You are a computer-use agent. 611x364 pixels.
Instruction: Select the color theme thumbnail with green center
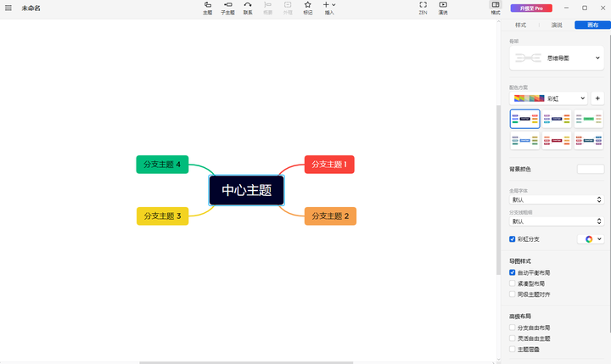[589, 119]
